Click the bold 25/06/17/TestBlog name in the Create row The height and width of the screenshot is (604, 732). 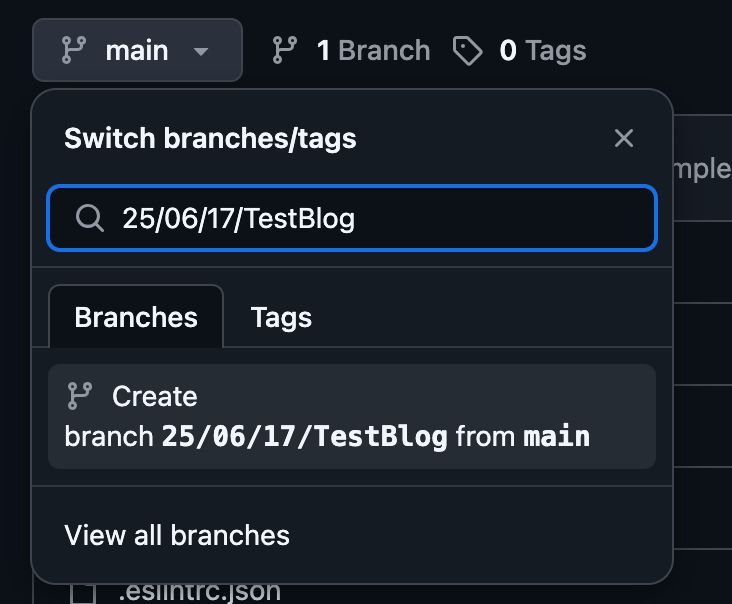(304, 437)
